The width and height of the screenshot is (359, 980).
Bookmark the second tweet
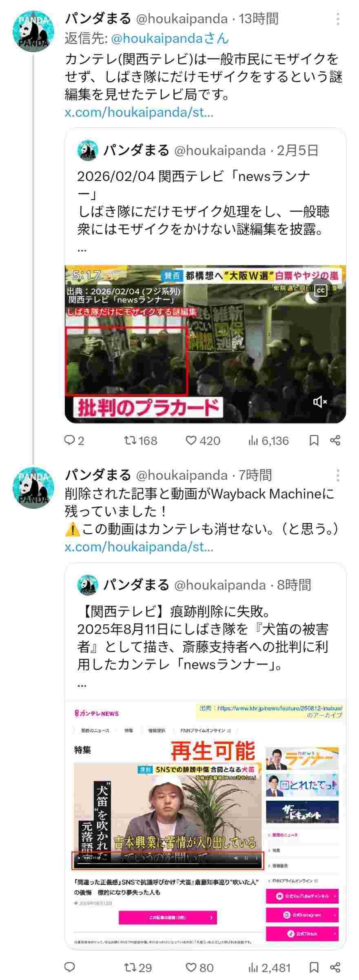click(x=314, y=967)
